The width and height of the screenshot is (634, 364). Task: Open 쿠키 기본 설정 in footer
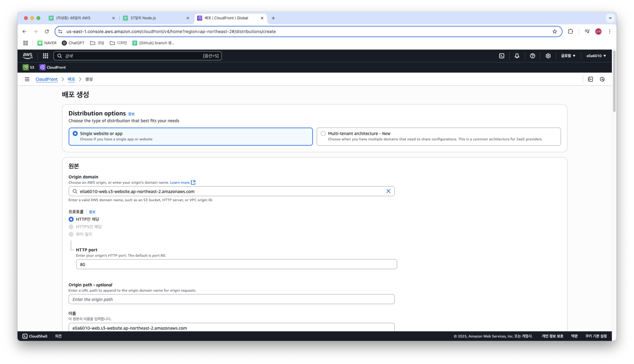(x=596, y=336)
